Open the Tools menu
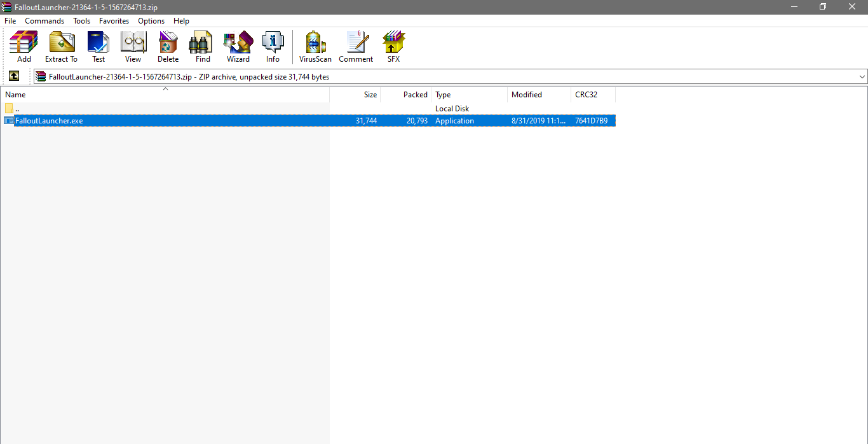868x444 pixels. [x=82, y=21]
